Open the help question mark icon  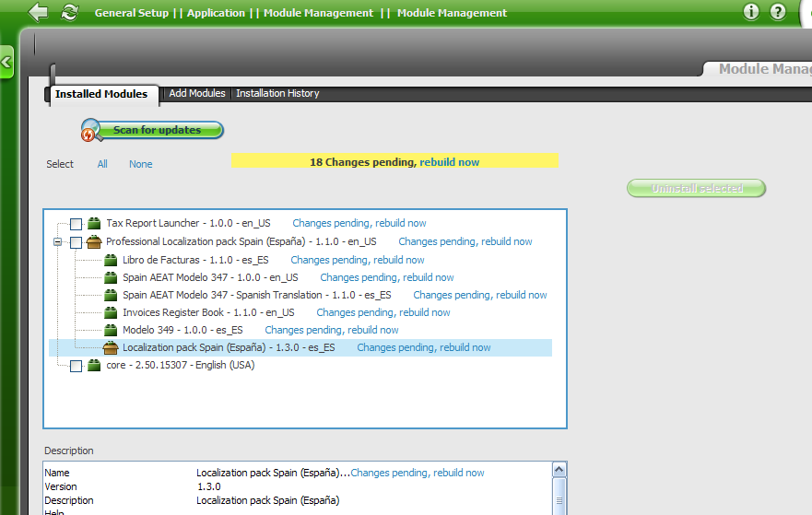click(x=778, y=12)
